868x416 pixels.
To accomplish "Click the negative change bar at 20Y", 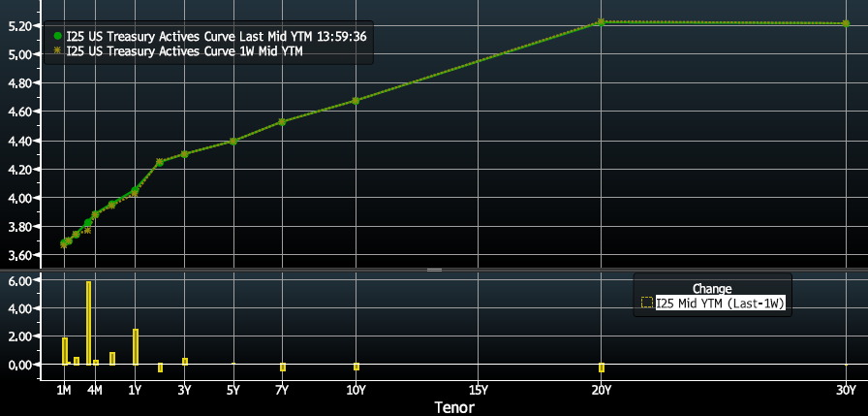I will coord(602,368).
